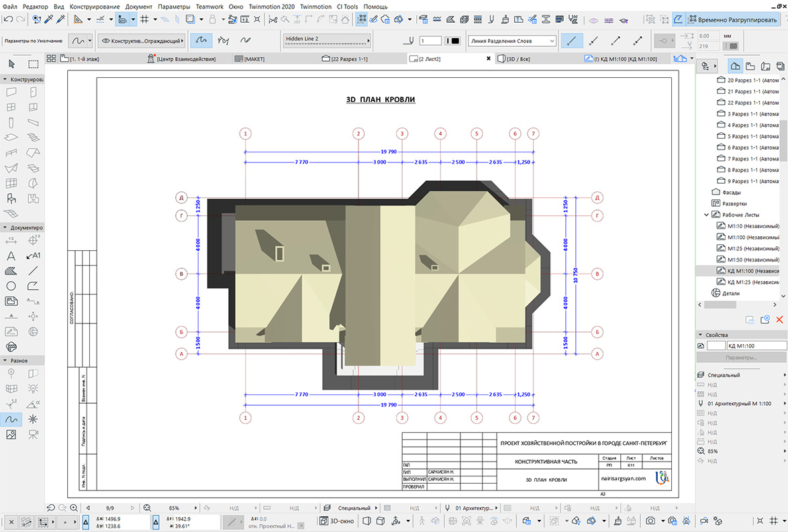
Task: Open the Линия Разделения Слоев dropdown
Action: (512, 41)
